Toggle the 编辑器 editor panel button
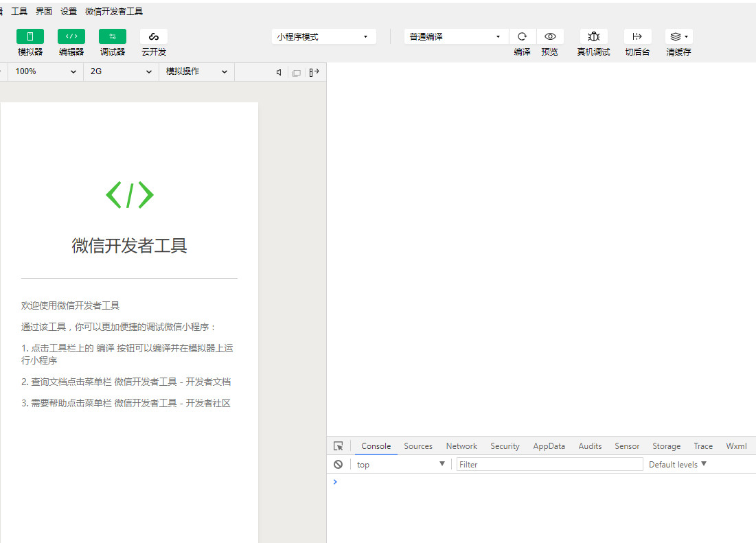This screenshot has height=543, width=756. coord(71,36)
